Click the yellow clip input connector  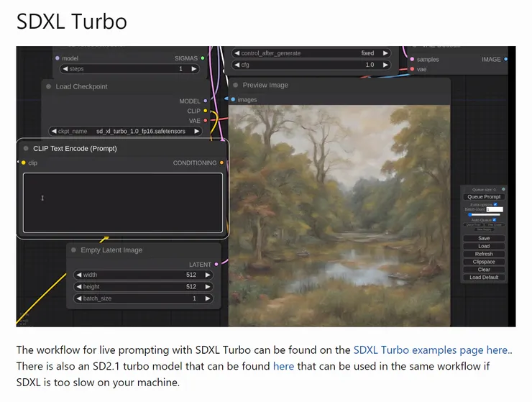[23, 163]
